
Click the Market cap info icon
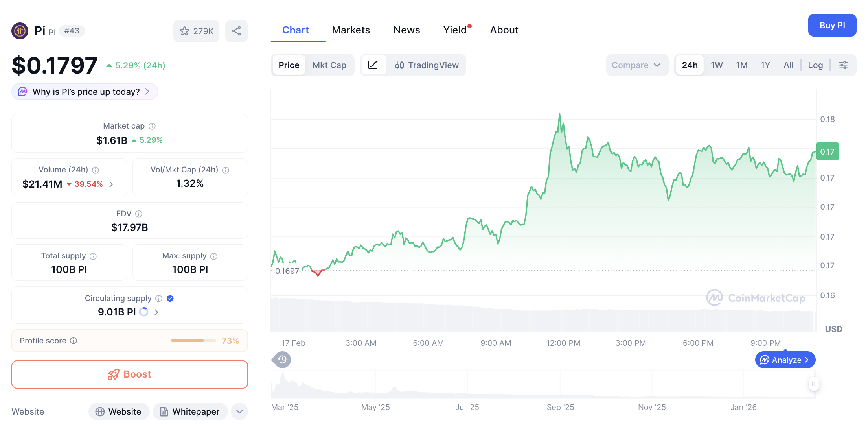(152, 126)
